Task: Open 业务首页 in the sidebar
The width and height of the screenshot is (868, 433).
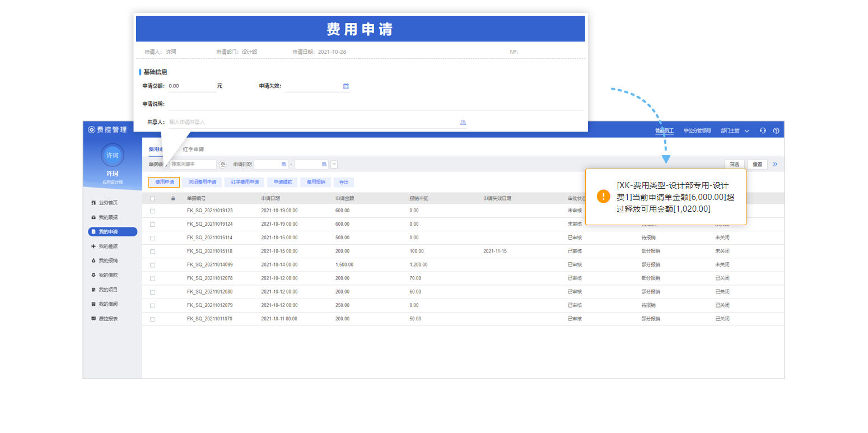Action: pyautogui.click(x=110, y=203)
